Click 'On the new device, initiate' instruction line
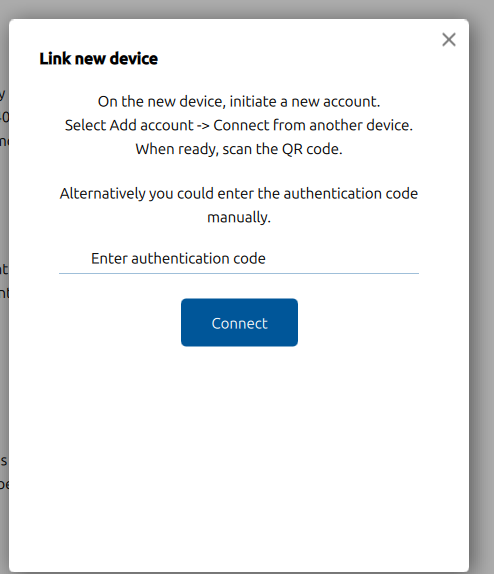 click(x=239, y=101)
